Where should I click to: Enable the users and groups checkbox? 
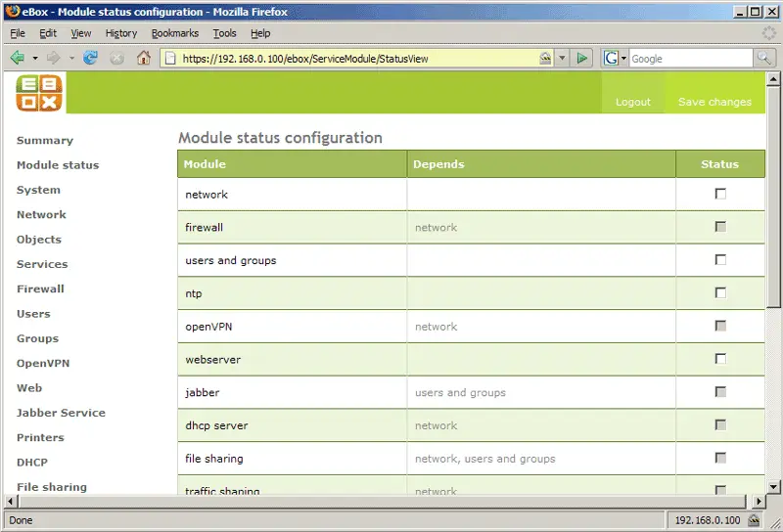[720, 259]
